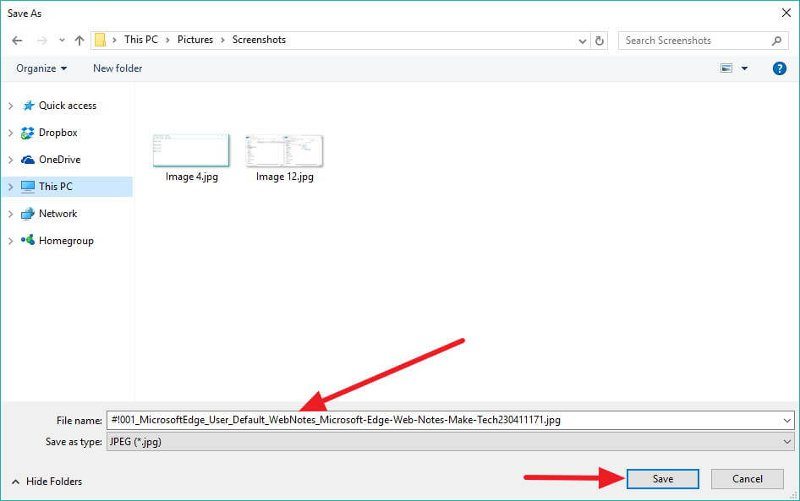Select Image 12.jpg thumbnail

click(x=284, y=151)
